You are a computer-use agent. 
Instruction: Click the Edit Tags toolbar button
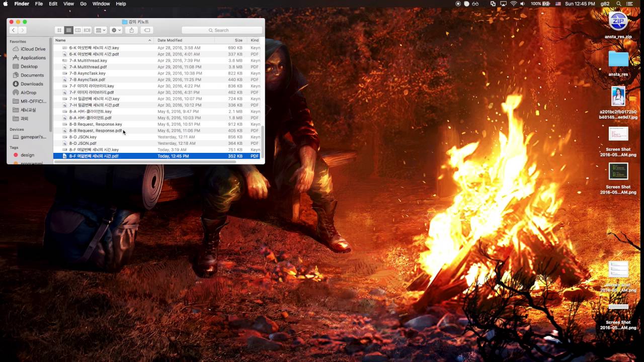[x=147, y=30]
